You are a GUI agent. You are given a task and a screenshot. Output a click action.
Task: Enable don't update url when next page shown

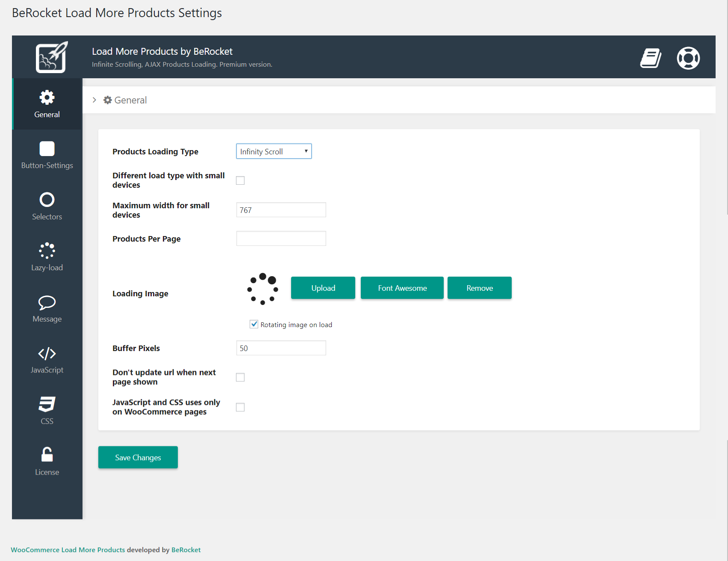[x=240, y=377]
